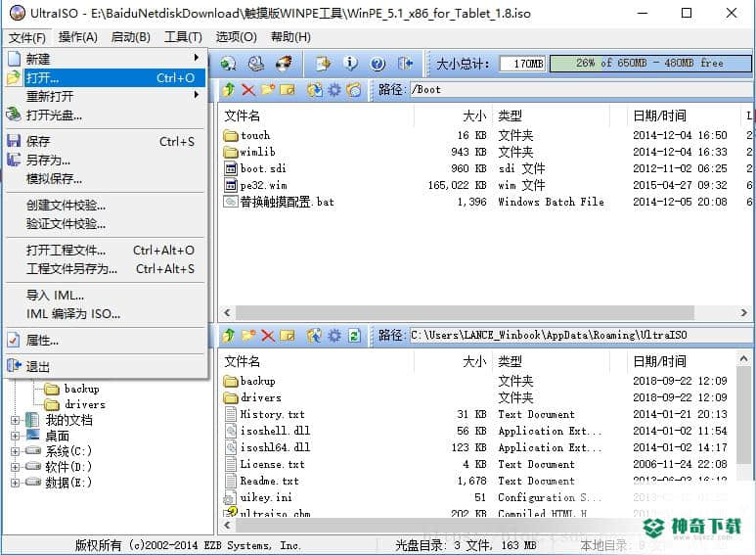Choose 验证文件校验... menu entry
Viewport: 756px width, 555px height.
107,223
